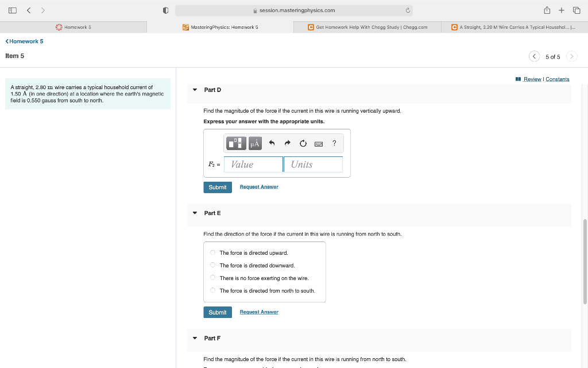Collapse the Part E section

point(195,213)
